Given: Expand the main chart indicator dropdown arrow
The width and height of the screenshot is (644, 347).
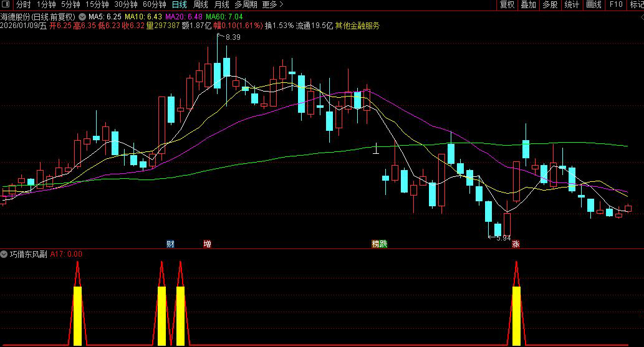Looking at the screenshot, I should (82, 17).
